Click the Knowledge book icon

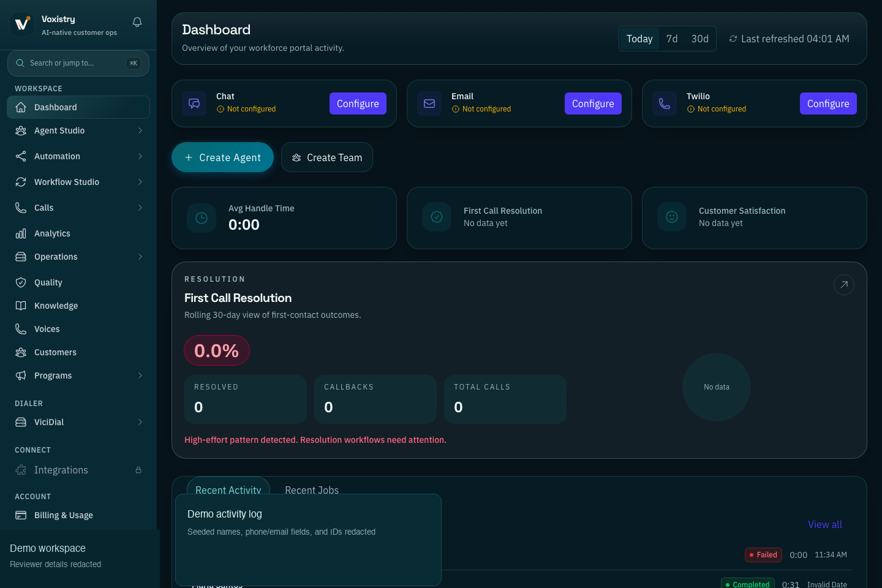pos(21,306)
